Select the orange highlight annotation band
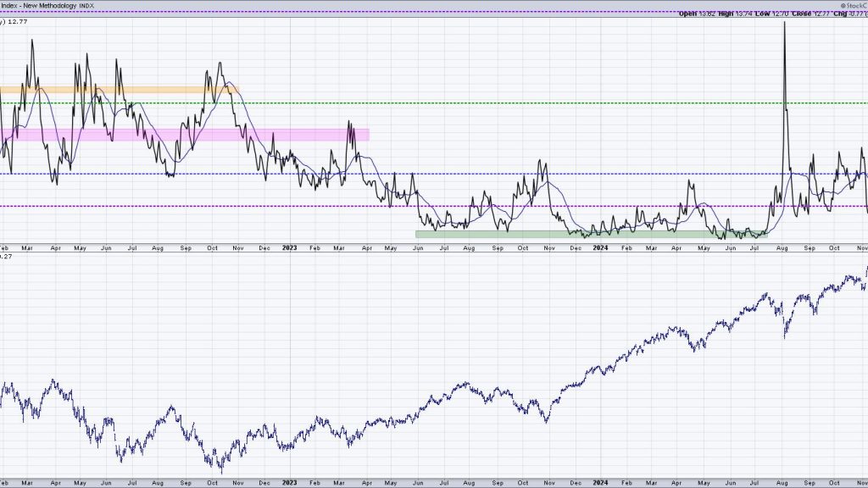The width and height of the screenshot is (868, 488). pyautogui.click(x=119, y=88)
